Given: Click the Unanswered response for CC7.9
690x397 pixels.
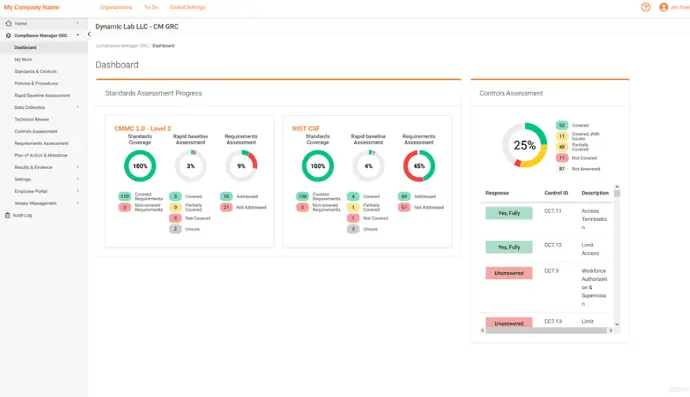Looking at the screenshot, I should [509, 273].
